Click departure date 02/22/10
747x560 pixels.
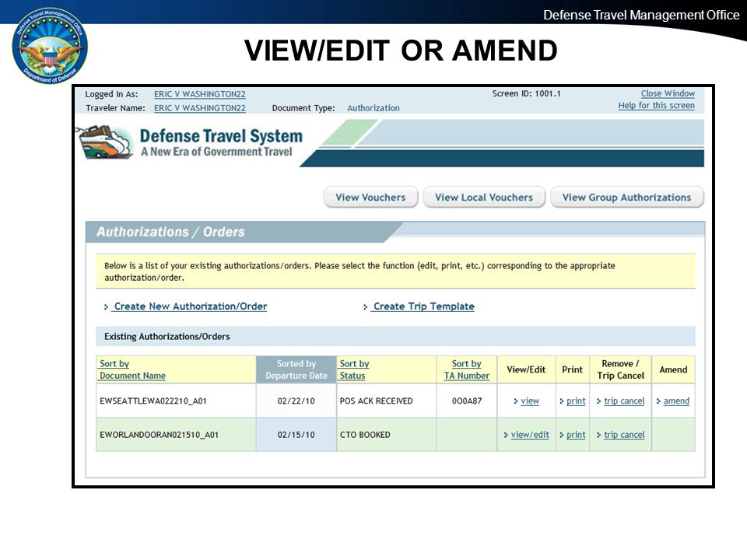pos(296,401)
